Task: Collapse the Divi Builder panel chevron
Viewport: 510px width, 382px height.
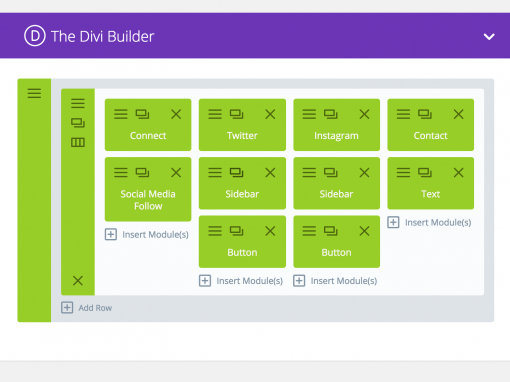Action: click(489, 37)
